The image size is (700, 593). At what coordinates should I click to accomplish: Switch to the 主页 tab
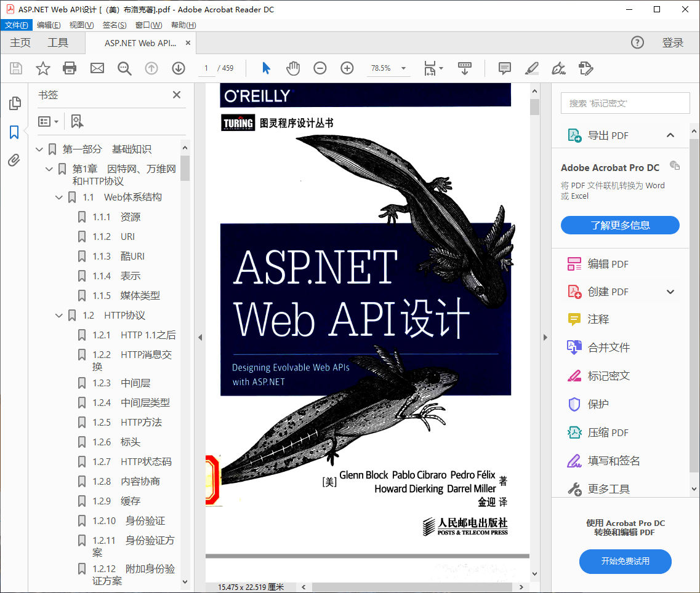click(x=20, y=43)
